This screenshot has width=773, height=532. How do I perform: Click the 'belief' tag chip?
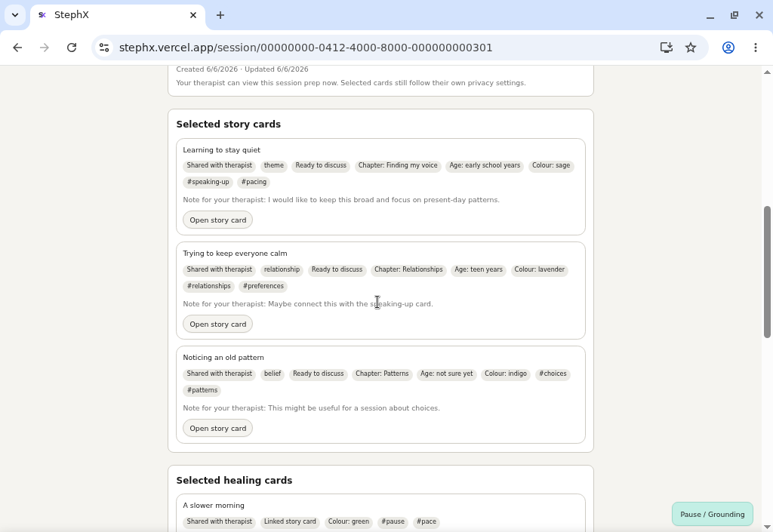click(x=273, y=374)
